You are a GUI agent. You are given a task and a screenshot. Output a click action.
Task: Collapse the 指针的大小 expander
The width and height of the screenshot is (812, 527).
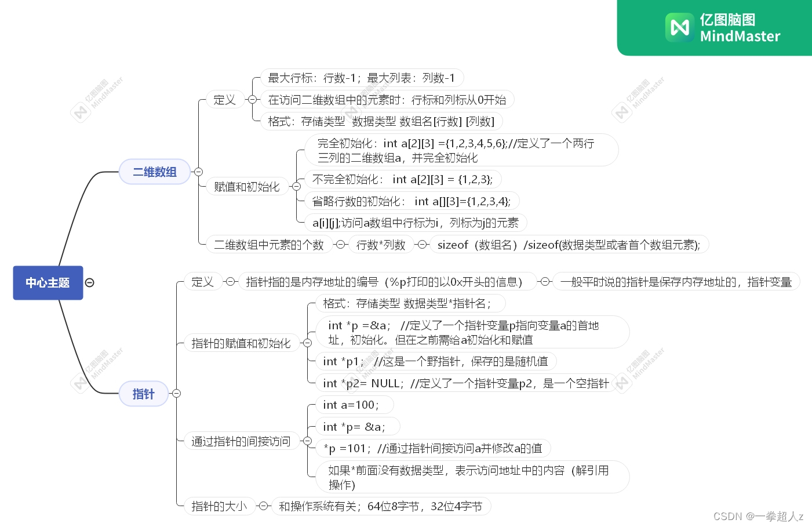(264, 506)
